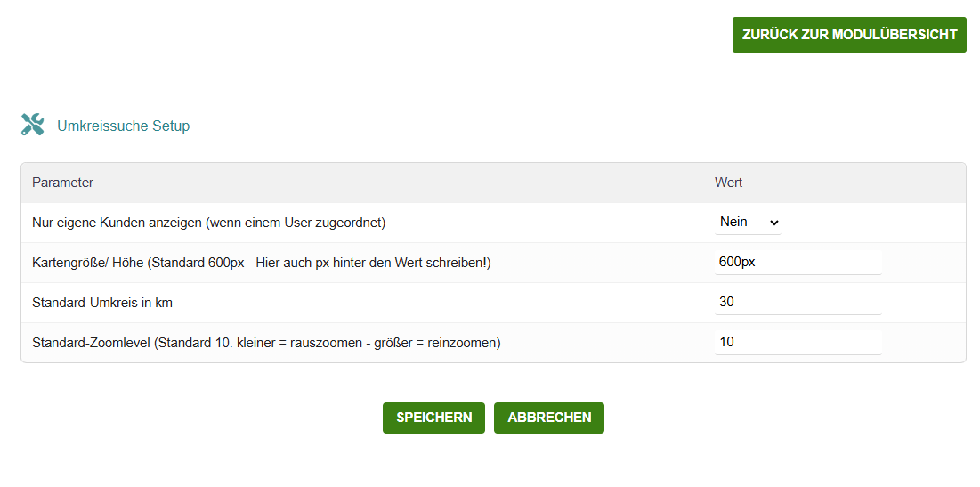Click the 'Standard-Umkreis in km' label
This screenshot has width=980, height=487.
102,303
